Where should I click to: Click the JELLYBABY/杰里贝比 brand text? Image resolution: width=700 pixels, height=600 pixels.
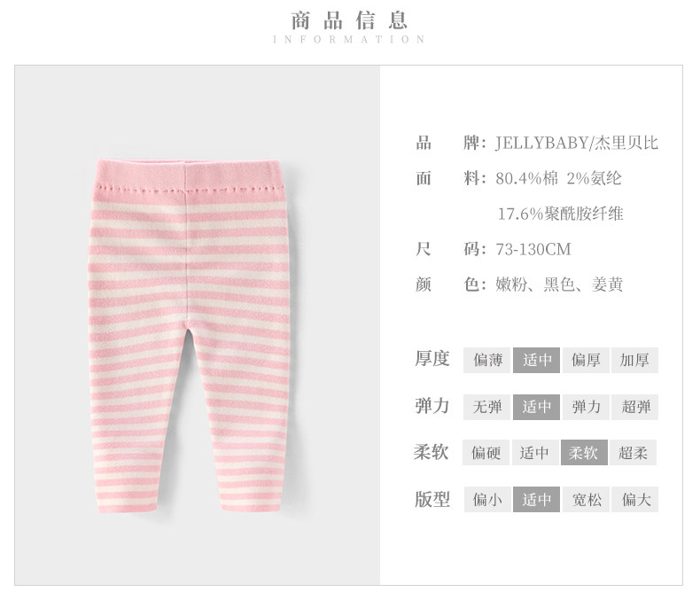[x=576, y=143]
